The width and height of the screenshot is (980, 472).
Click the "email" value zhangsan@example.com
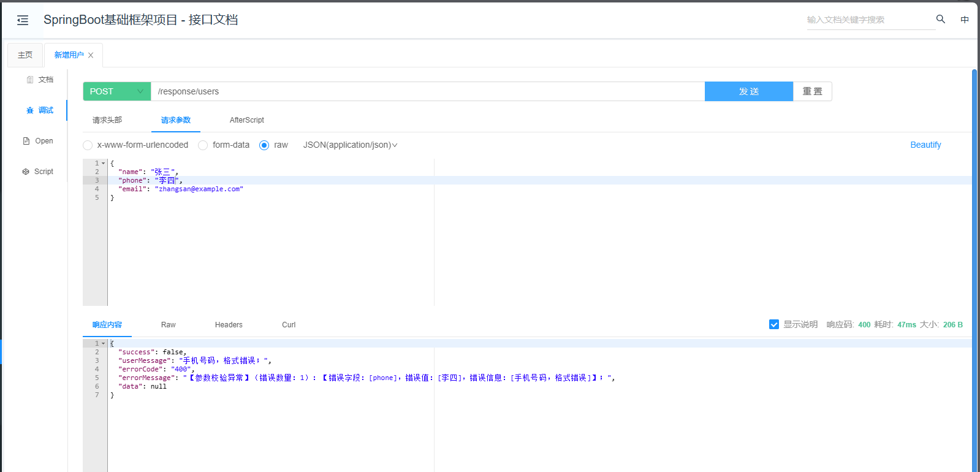(199, 189)
